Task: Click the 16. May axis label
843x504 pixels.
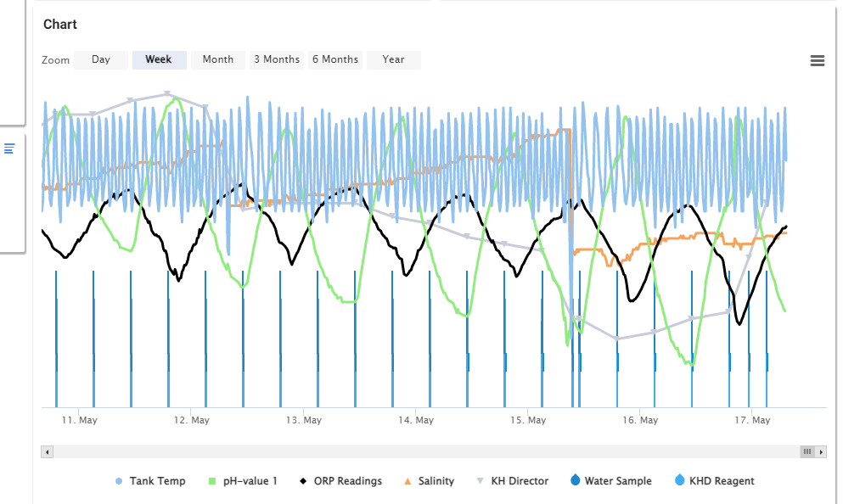Action: point(640,420)
